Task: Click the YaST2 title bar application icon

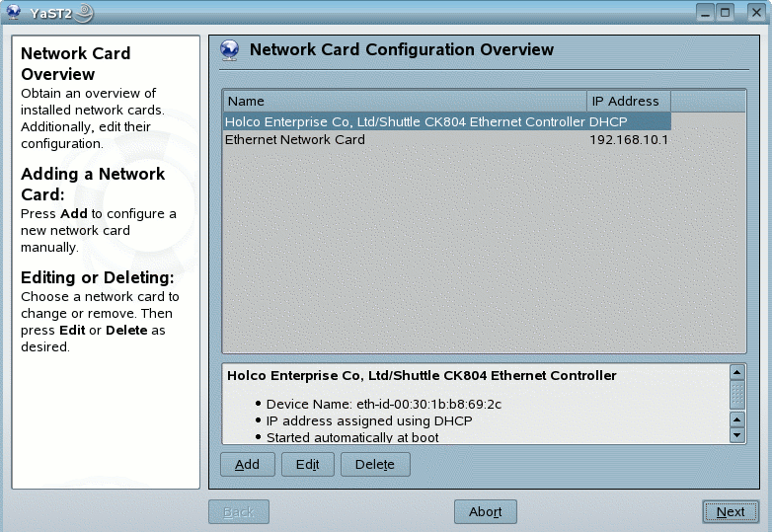Action: point(13,12)
